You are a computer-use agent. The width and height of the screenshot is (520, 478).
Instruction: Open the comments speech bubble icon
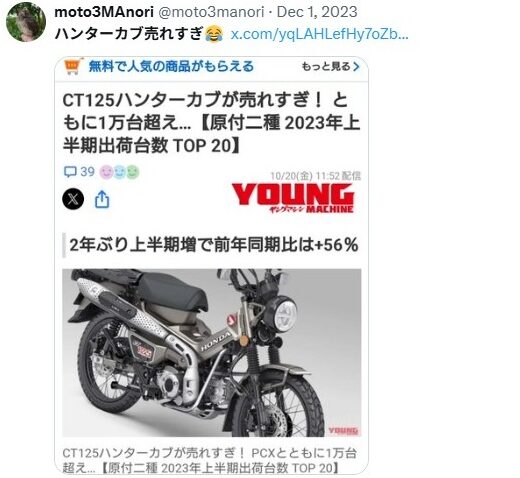click(70, 172)
